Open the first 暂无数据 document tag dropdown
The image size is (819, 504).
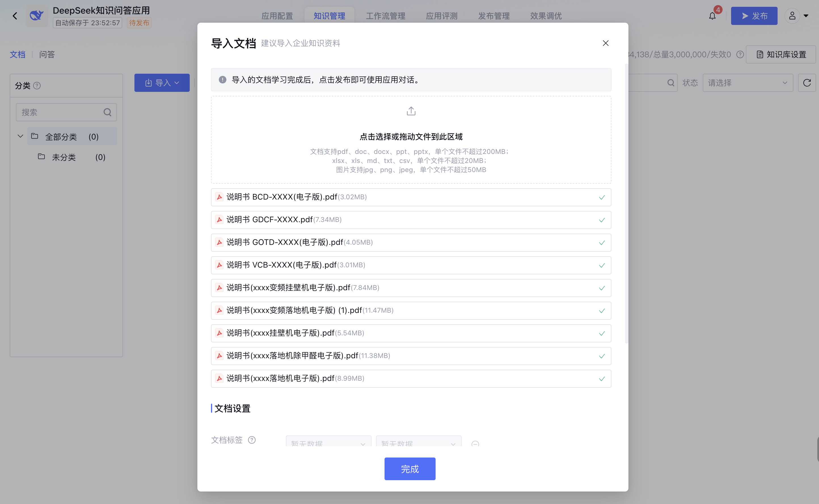328,443
